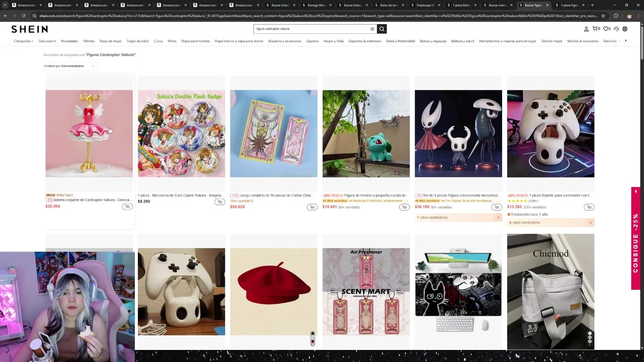This screenshot has height=362, width=644.
Task: Open the Hogar y Vida menu item
Action: 334,41
